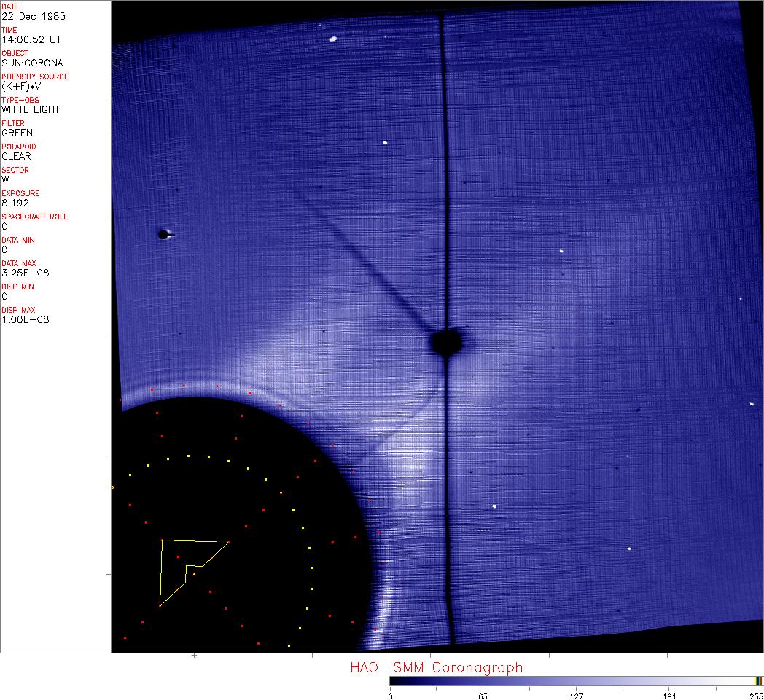Click the POLAROID label
This screenshot has width=764, height=700.
(19, 147)
